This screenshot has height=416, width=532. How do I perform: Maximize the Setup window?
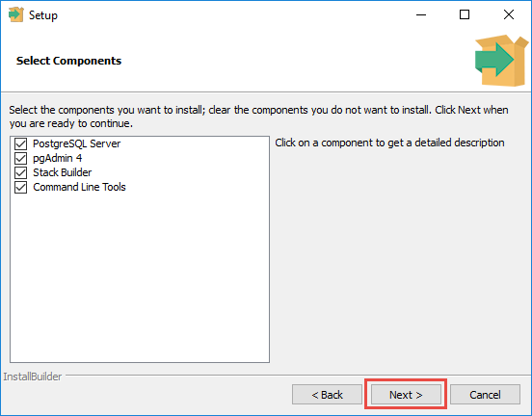point(465,14)
